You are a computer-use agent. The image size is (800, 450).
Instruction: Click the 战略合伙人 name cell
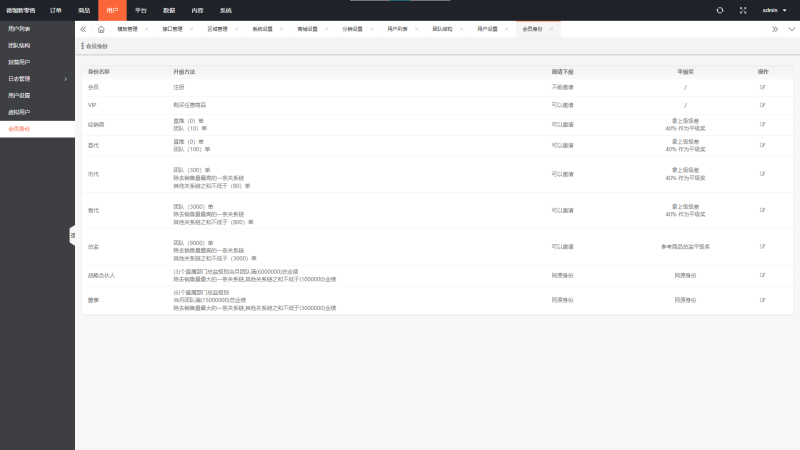click(102, 276)
